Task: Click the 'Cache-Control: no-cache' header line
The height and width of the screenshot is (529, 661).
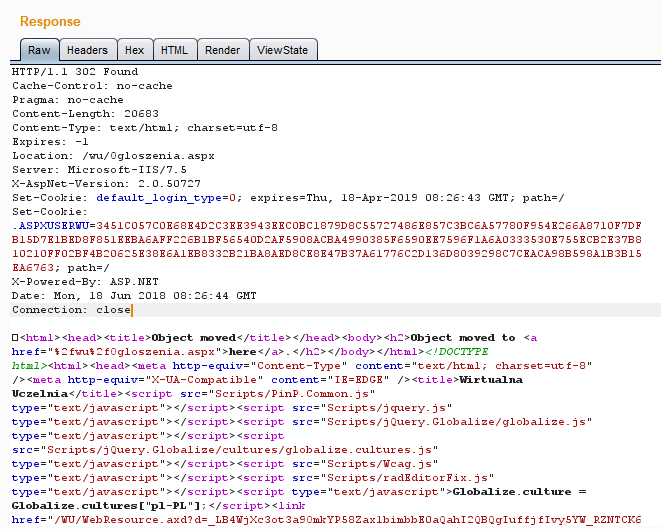Action: [92, 86]
